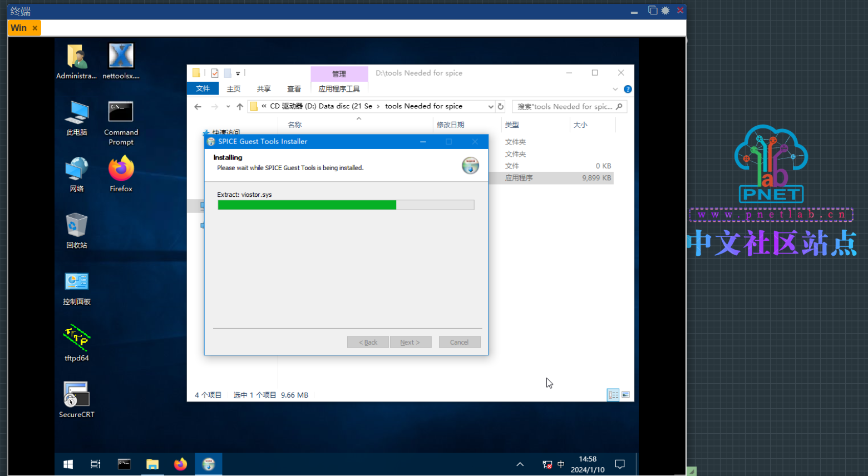This screenshot has height=476, width=868.
Task: Go back in the Explorer window
Action: (198, 107)
